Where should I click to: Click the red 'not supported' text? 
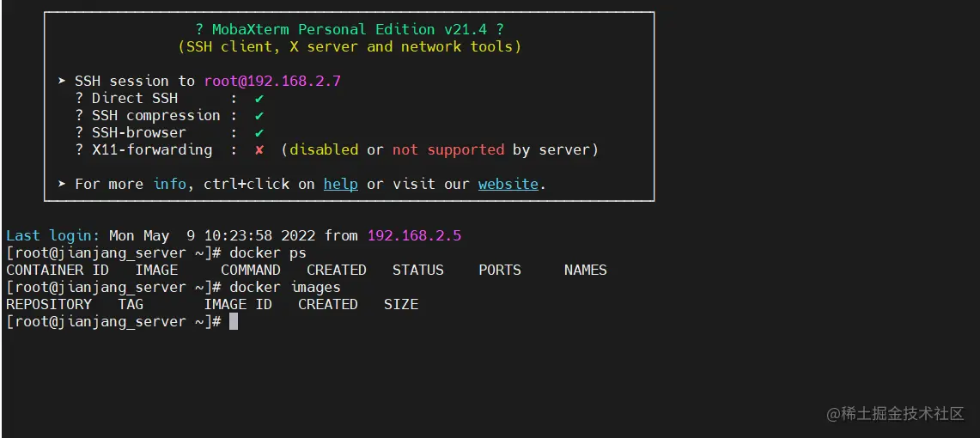448,150
